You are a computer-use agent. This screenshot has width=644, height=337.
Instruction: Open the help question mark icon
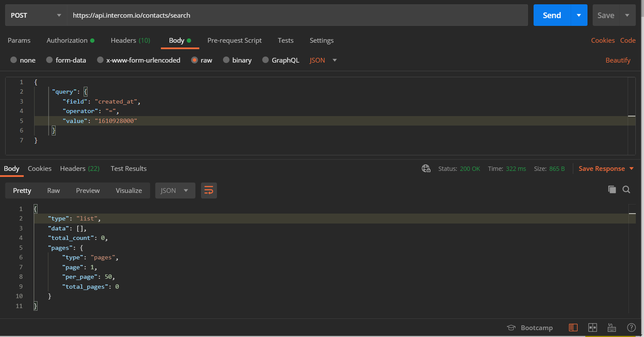pyautogui.click(x=631, y=328)
